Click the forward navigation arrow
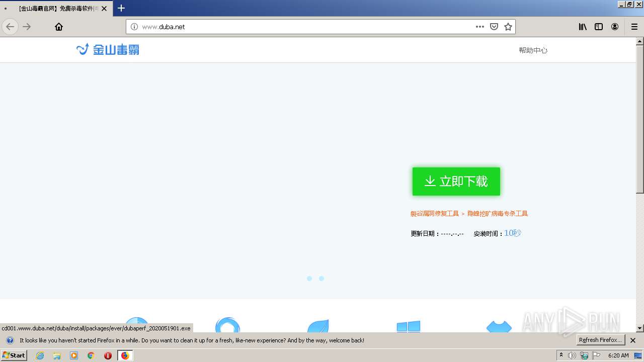 click(x=27, y=27)
